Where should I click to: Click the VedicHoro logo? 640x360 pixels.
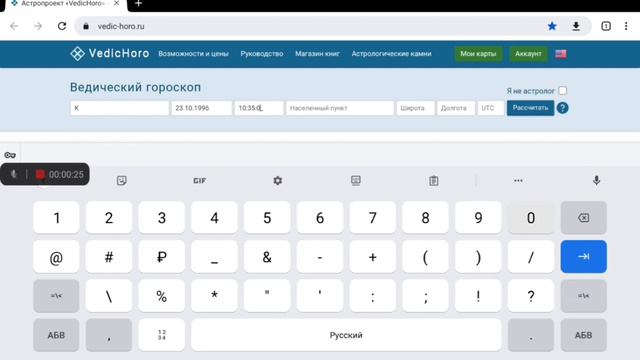pos(109,53)
